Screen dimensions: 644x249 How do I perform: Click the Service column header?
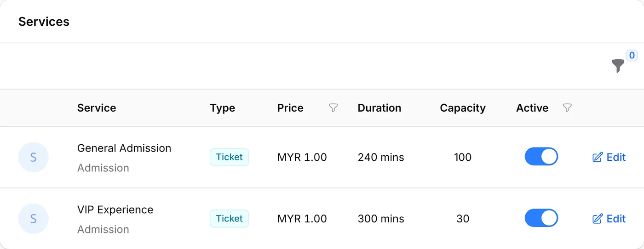click(x=97, y=108)
